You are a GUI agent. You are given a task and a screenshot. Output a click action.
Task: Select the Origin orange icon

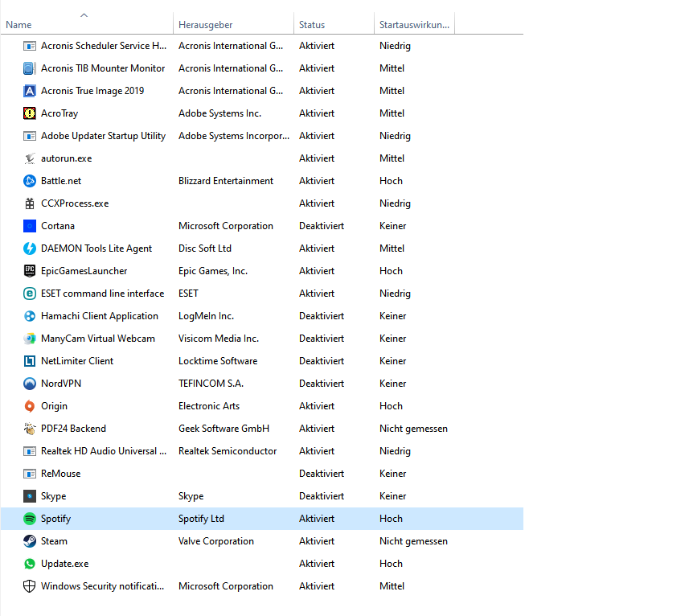coord(30,406)
